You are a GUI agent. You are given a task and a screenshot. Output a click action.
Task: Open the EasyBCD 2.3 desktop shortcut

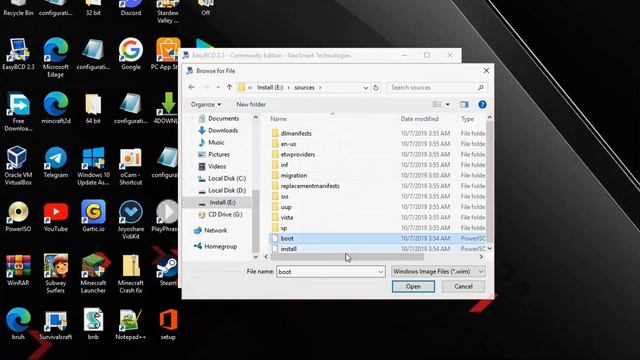18,54
